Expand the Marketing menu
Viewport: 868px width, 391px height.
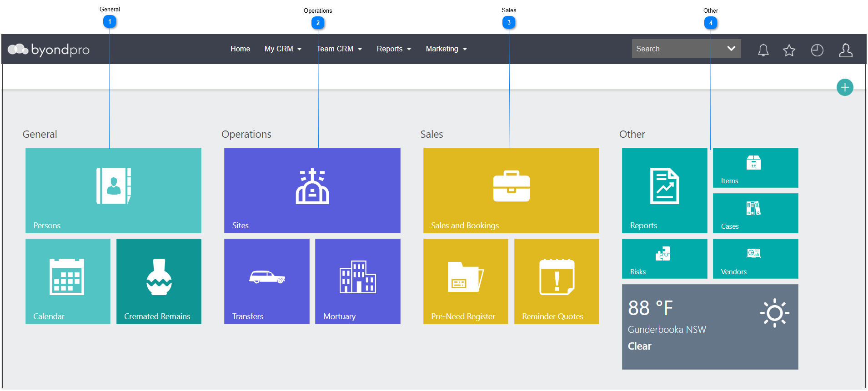point(447,49)
